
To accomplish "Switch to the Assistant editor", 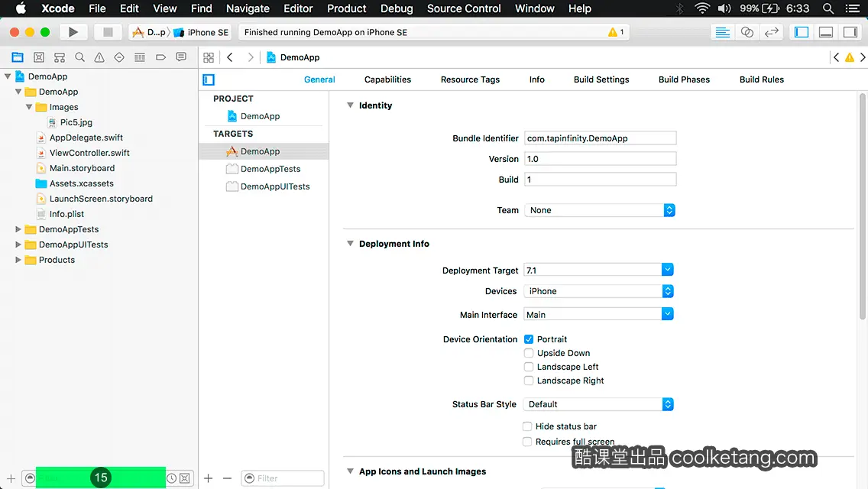I will click(747, 32).
